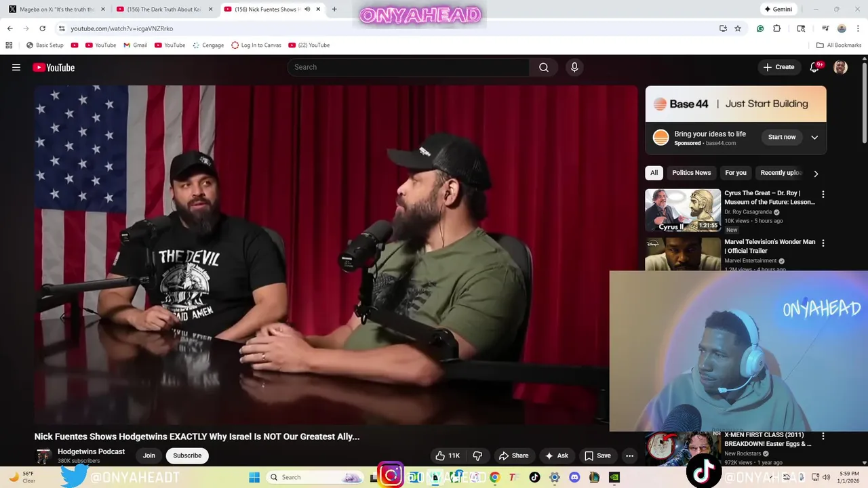Bookmark this page with the star

point(738,28)
